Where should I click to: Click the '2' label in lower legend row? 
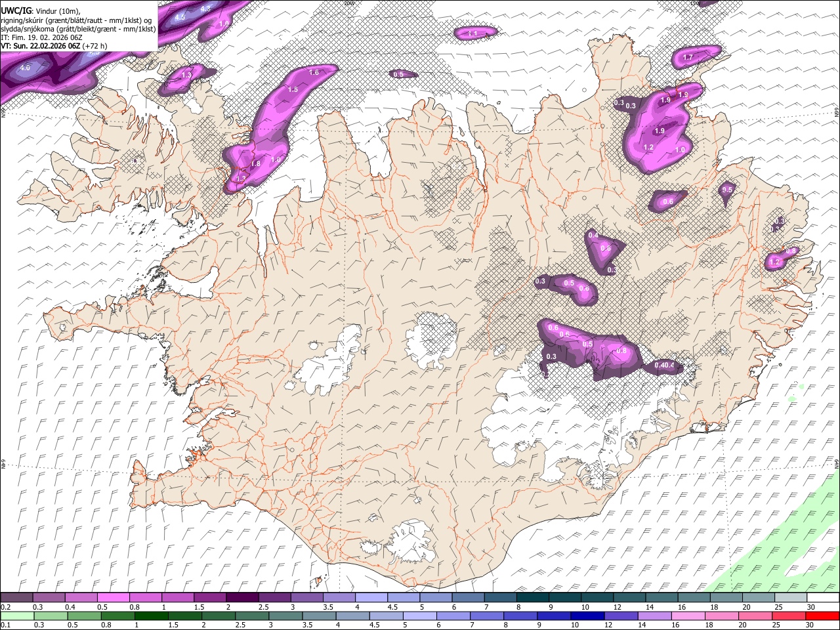click(x=203, y=625)
